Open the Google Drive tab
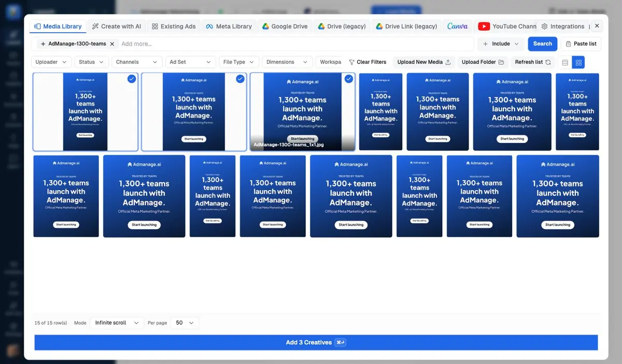622x364 pixels. [x=285, y=26]
